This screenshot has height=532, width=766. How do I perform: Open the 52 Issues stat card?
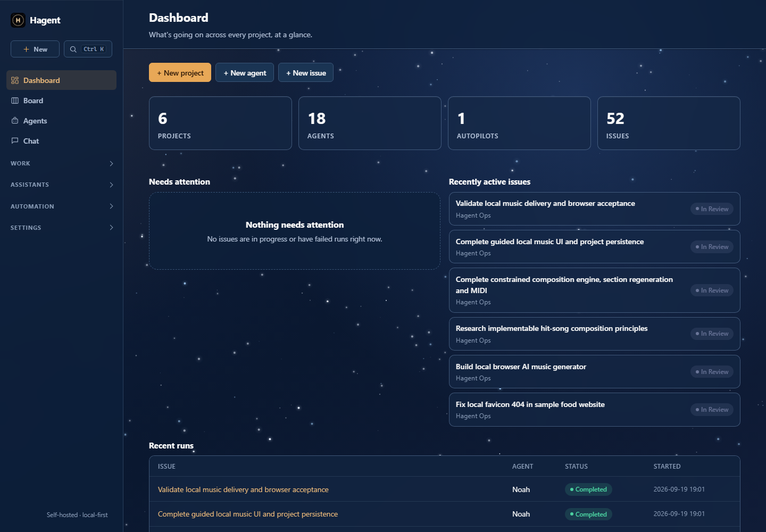(669, 123)
